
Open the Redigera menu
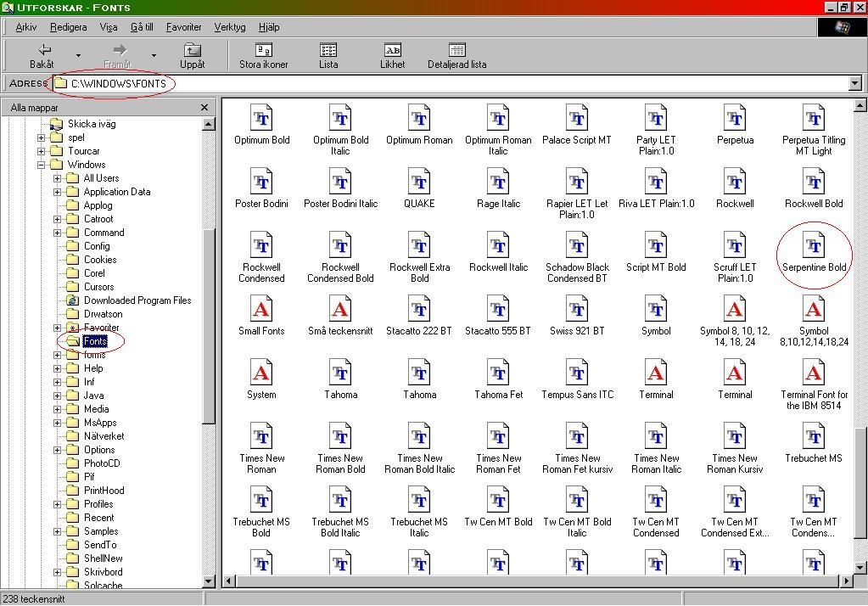click(69, 27)
